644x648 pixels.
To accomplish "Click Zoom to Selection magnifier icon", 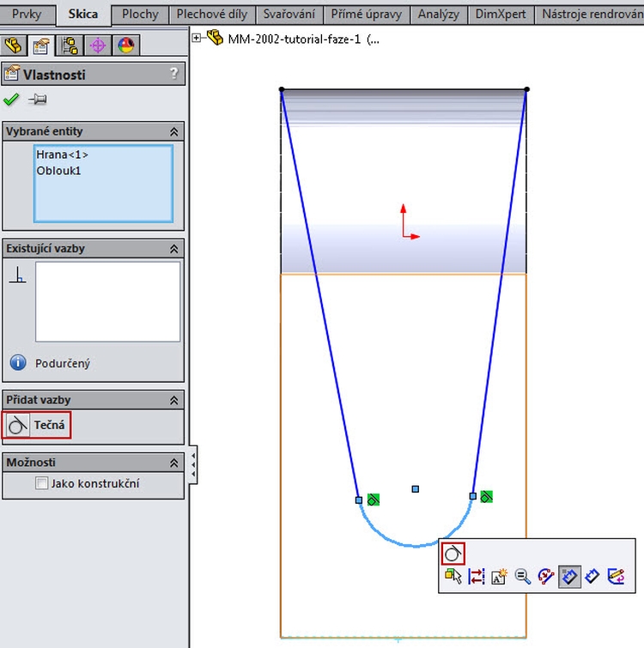I will point(522,577).
